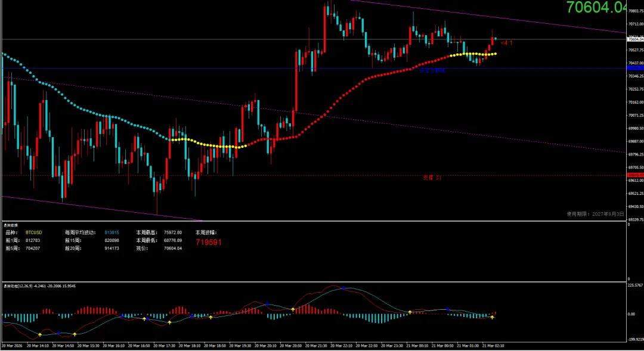
Task: Click the '前20周:' label
Action: point(73,249)
